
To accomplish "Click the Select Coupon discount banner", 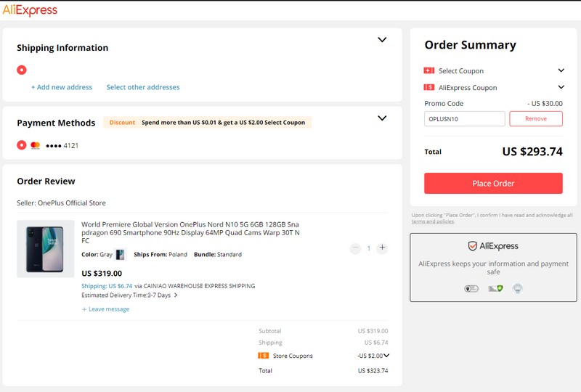I will coord(208,122).
